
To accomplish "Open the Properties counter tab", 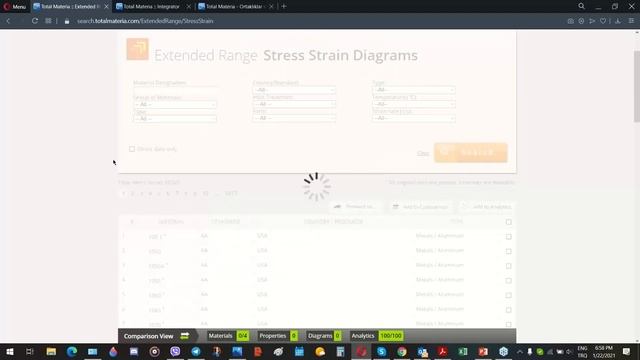I will coord(278,336).
